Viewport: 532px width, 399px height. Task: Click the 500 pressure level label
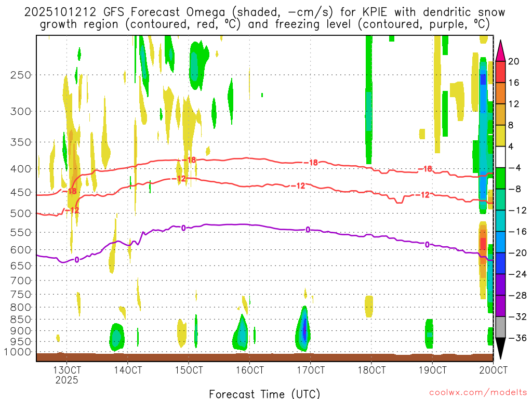coord(21,214)
